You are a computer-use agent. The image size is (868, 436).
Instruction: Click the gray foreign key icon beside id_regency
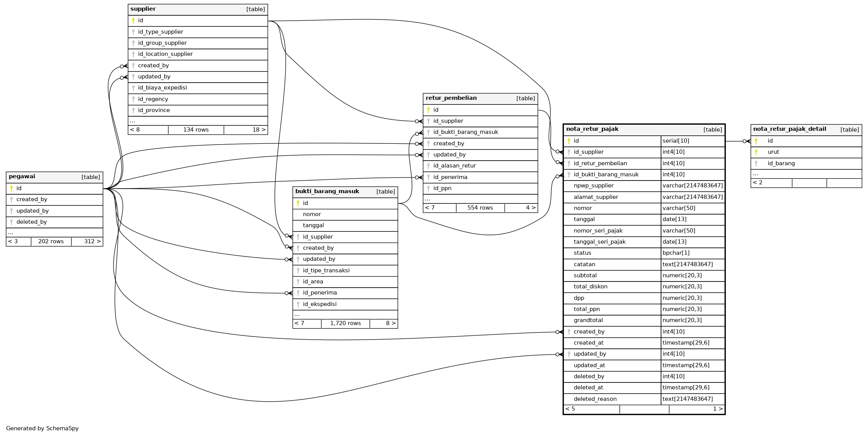(x=133, y=99)
